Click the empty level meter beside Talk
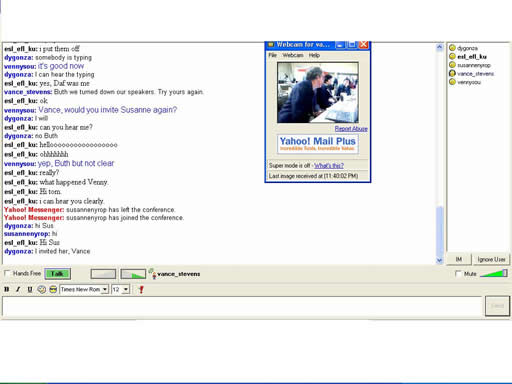The width and height of the screenshot is (512, 384). coord(103,274)
